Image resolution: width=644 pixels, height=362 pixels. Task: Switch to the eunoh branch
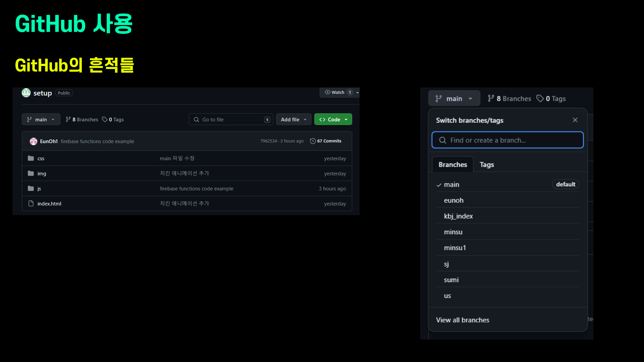coord(453,200)
